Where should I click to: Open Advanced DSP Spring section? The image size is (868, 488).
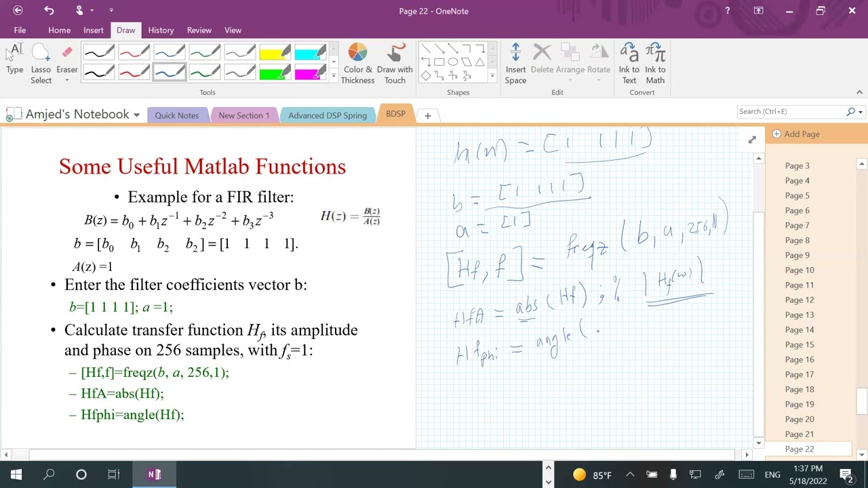point(328,115)
